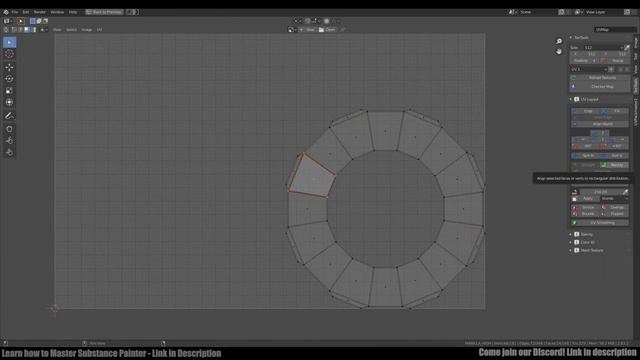The image size is (640, 360).
Task: Open the UV editor Image menu
Action: coord(87,30)
